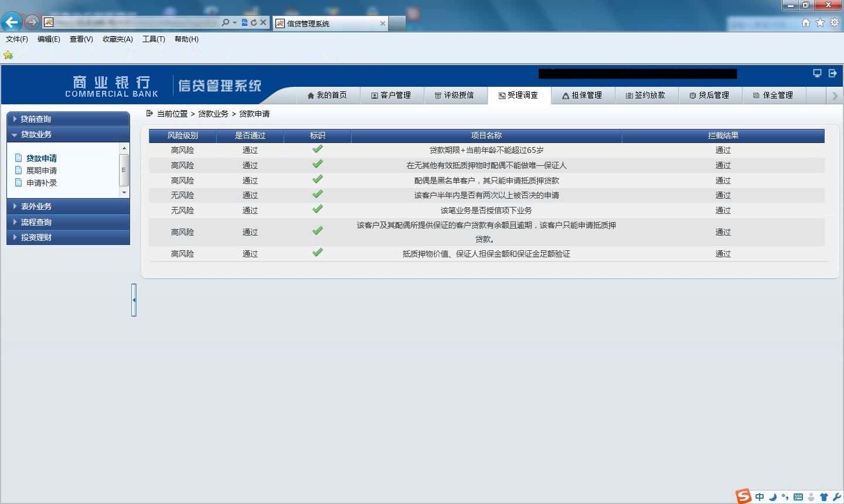Select the 配偶是黑名单客户 rule text
The width and height of the screenshot is (844, 504).
pyautogui.click(x=486, y=181)
